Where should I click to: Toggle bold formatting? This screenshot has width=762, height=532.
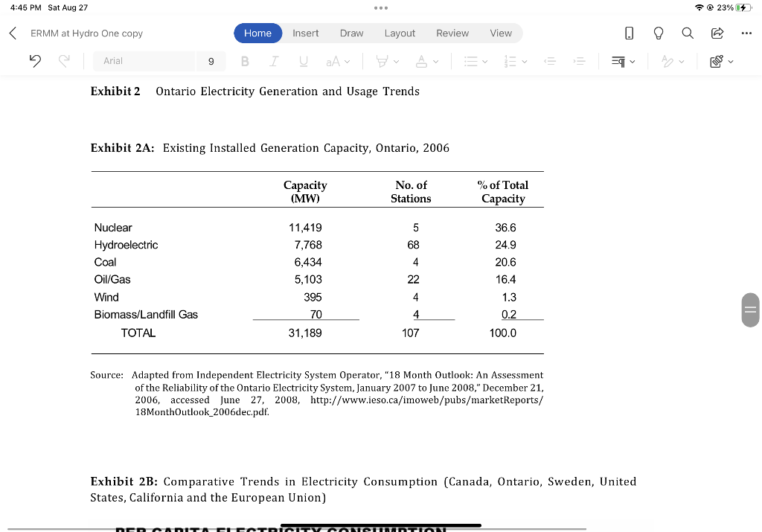(x=245, y=61)
